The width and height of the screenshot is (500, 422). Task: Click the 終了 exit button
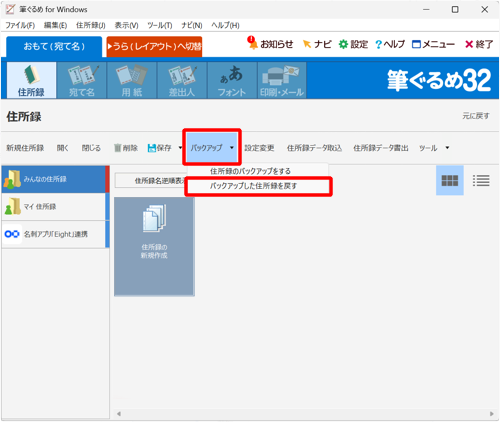[479, 44]
